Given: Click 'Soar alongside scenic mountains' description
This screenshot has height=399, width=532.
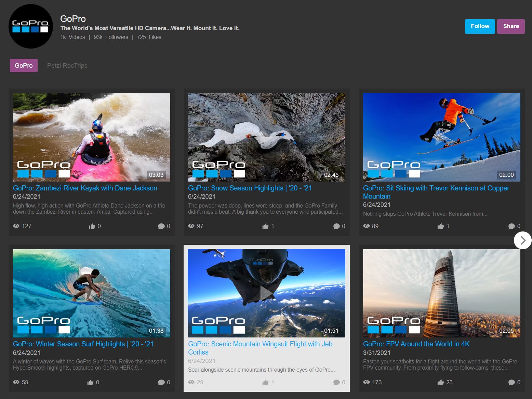Looking at the screenshot, I should pos(262,370).
